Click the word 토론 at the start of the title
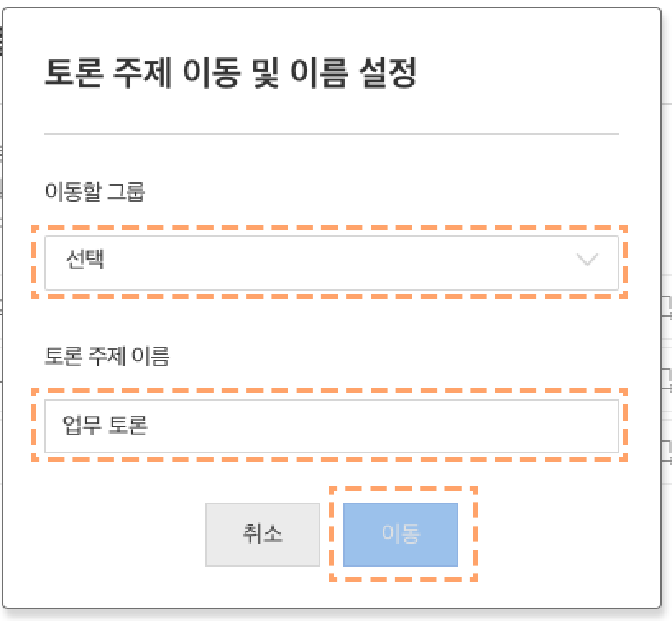The height and width of the screenshot is (621, 672). (74, 73)
